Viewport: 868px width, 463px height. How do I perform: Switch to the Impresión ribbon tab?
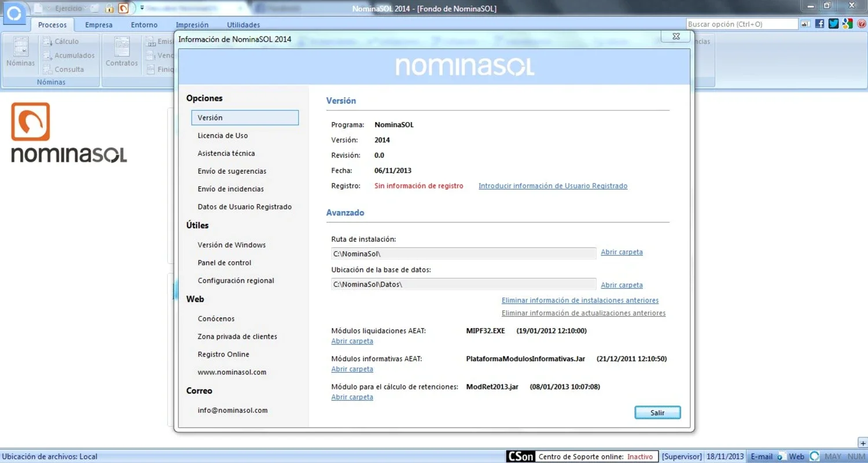coord(192,25)
